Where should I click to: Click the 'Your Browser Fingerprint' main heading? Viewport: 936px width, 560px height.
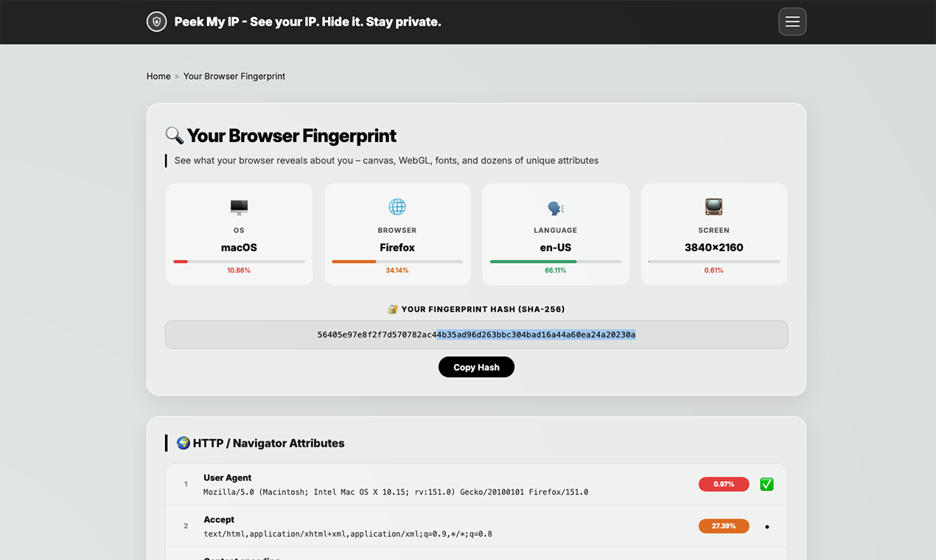point(292,136)
